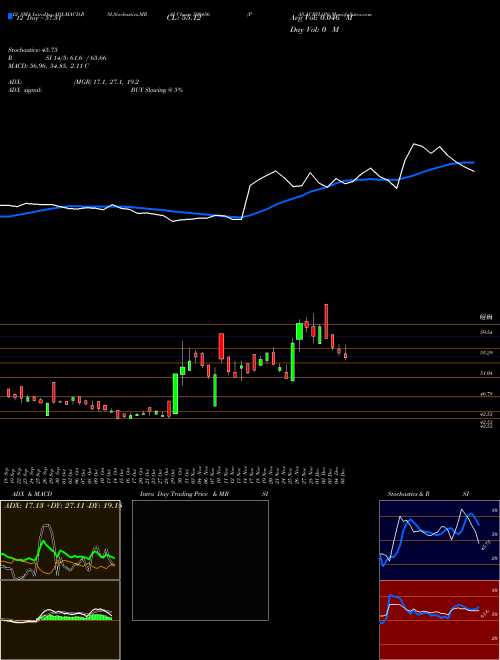Click the "BUY Slowing @ 5%" signal text
The height and width of the screenshot is (660, 500).
pyautogui.click(x=157, y=90)
